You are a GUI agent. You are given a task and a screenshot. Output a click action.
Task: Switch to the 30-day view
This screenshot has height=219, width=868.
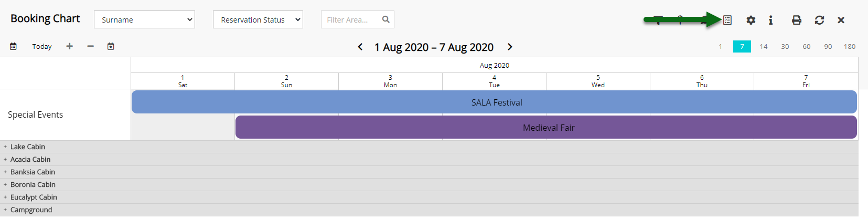785,46
